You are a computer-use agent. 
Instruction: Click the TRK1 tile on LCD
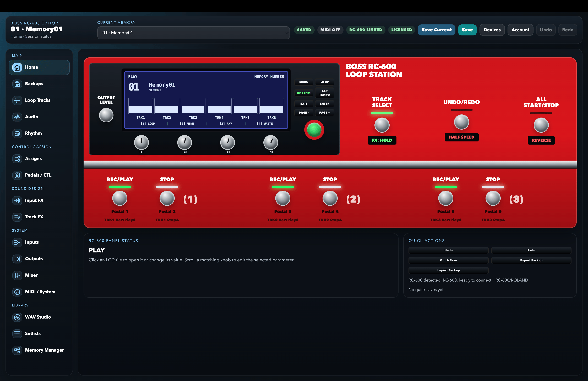[x=141, y=106]
